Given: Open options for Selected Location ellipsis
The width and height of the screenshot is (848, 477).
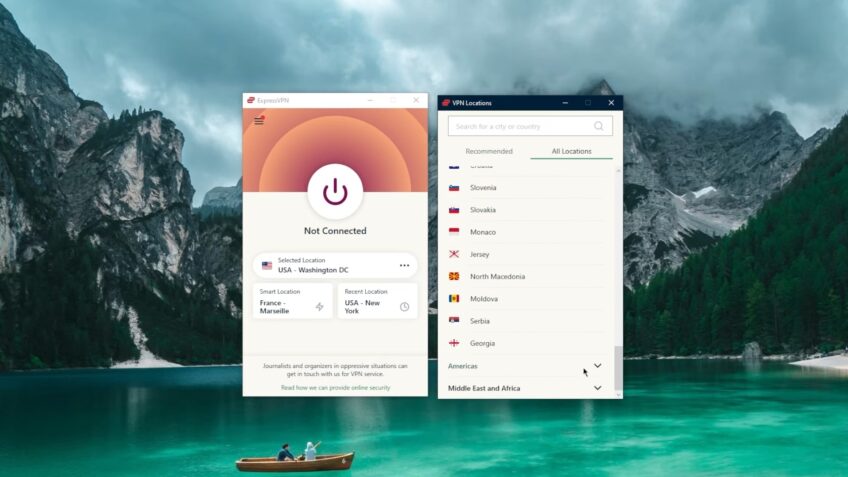Looking at the screenshot, I should pos(405,266).
